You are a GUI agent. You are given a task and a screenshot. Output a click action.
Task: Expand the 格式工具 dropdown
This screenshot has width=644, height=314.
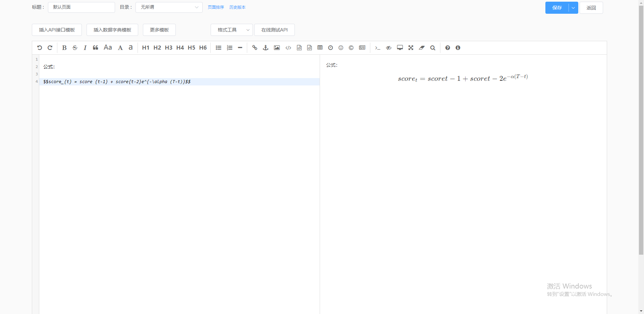click(x=231, y=30)
